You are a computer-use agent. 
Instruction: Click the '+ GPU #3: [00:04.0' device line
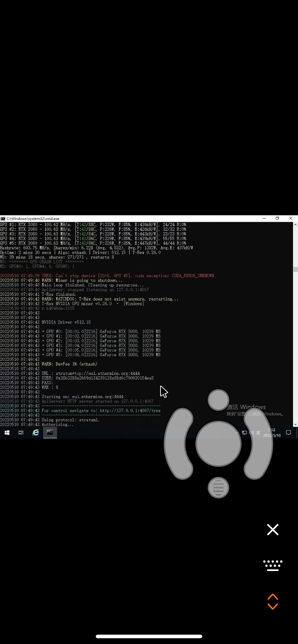pos(80,345)
